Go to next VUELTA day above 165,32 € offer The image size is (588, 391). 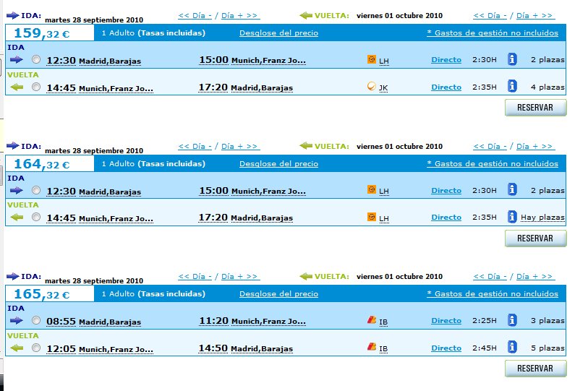click(535, 277)
